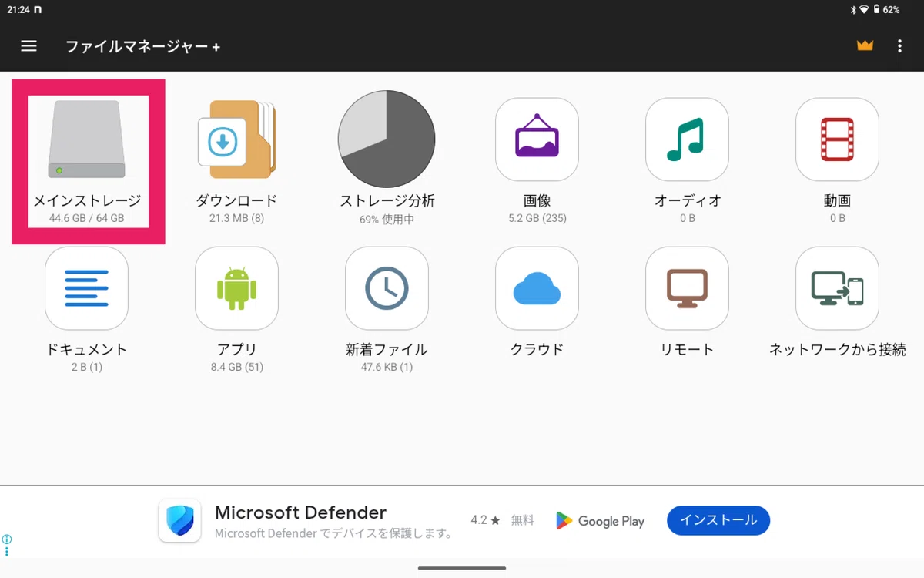Viewport: 924px width, 578px height.
Task: Click the 2 B (1) documents size
Action: pyautogui.click(x=86, y=367)
